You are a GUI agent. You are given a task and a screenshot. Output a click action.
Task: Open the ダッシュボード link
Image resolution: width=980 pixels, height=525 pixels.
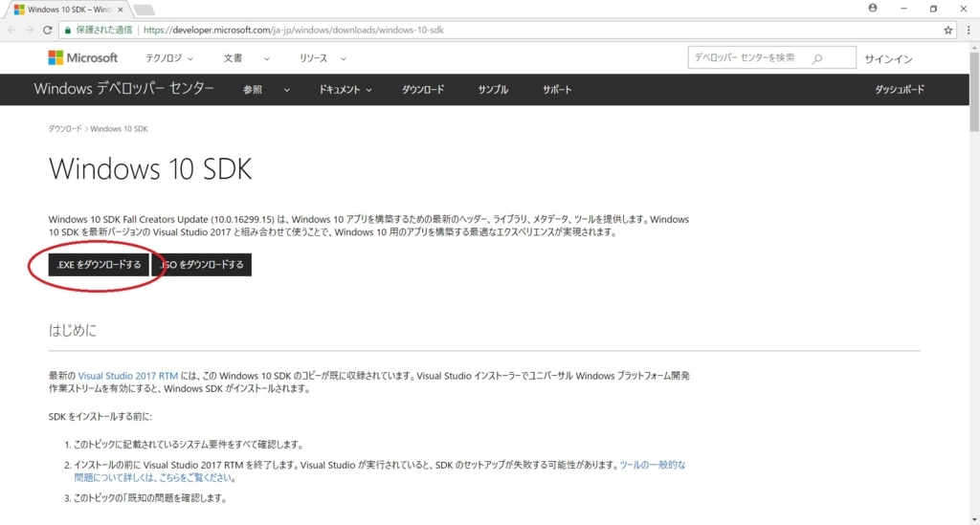[x=900, y=89]
